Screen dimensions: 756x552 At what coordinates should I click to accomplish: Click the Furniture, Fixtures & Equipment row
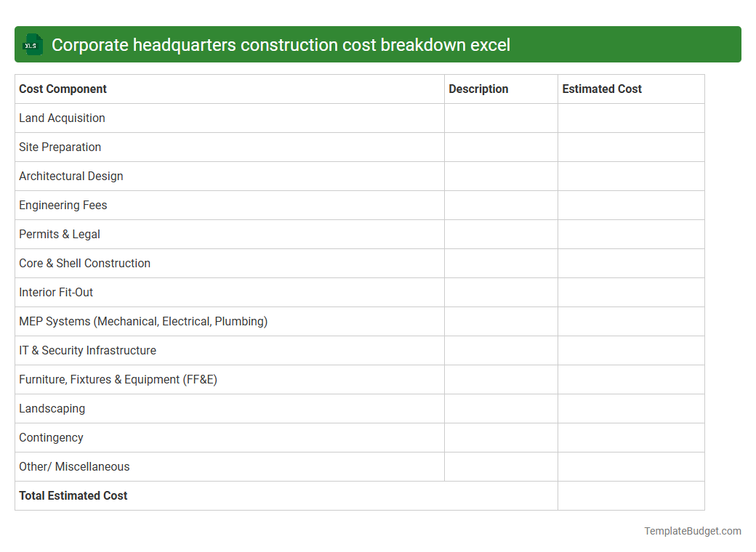pos(118,379)
